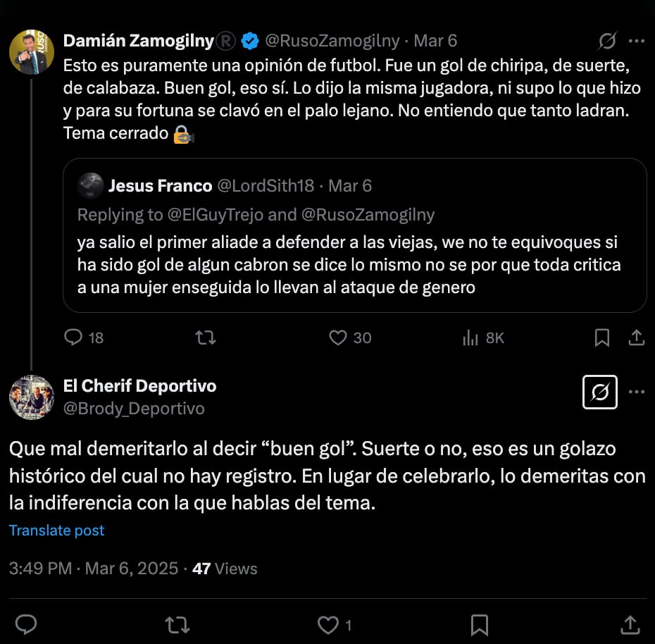This screenshot has width=655, height=644.
Task: Open the @RusoZamogilny profile handle
Action: click(x=332, y=41)
